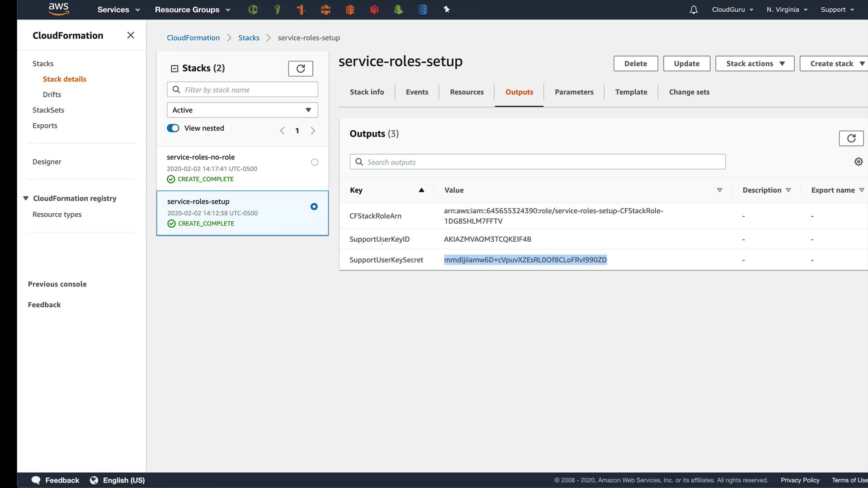Refresh the Outputs table
Viewport: 868px width, 488px height.
[851, 138]
